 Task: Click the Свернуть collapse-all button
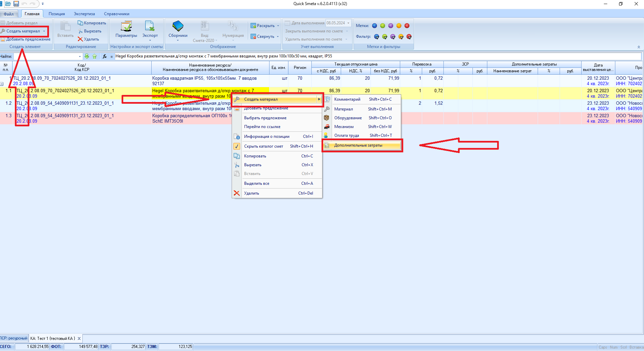click(263, 36)
